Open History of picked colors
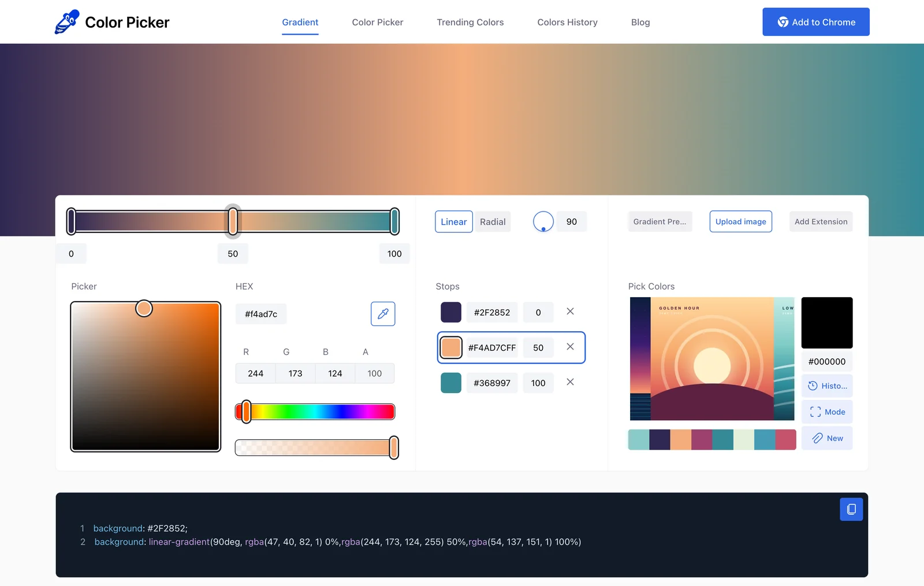Image resolution: width=924 pixels, height=586 pixels. click(827, 386)
